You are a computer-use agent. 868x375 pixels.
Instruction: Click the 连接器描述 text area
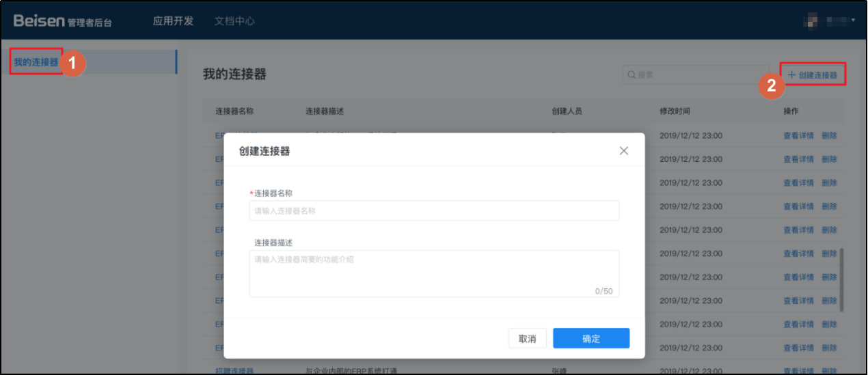[x=434, y=273]
